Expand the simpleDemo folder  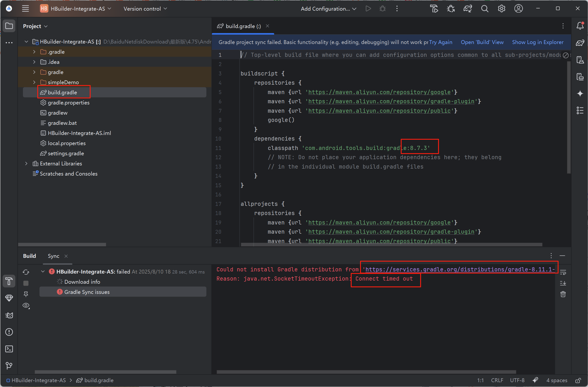click(34, 82)
